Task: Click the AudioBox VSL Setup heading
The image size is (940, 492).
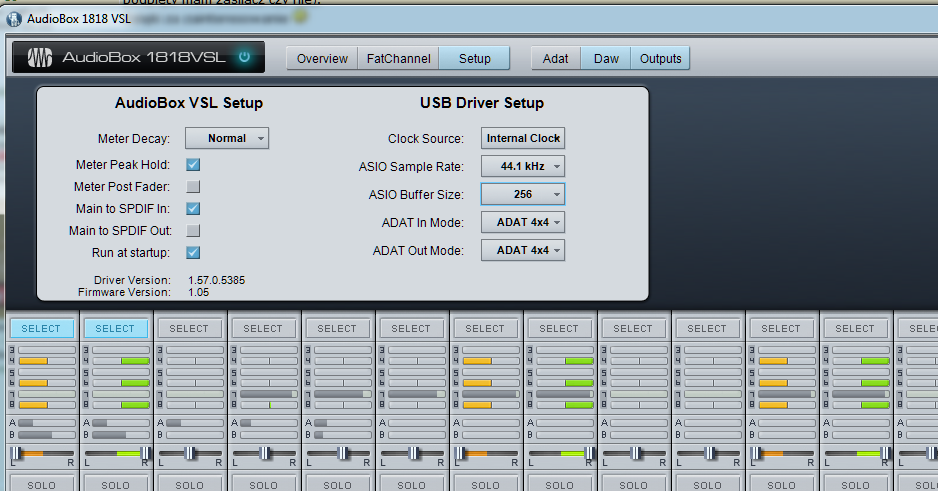Action: [x=189, y=103]
